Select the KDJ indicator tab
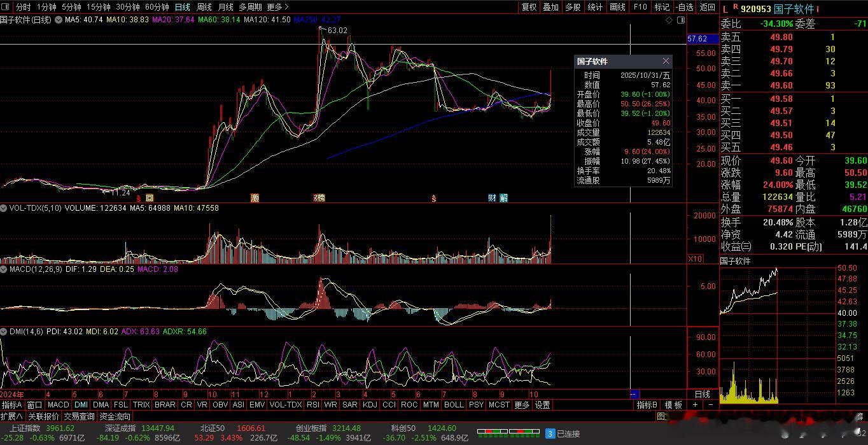Viewport: 868px width, 445px height. [x=370, y=405]
